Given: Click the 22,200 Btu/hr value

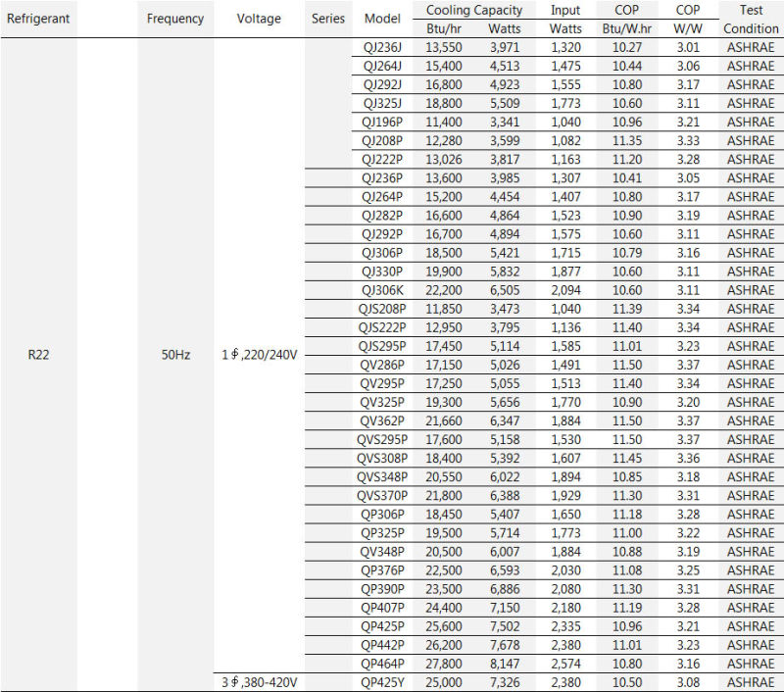Looking at the screenshot, I should coord(444,290).
